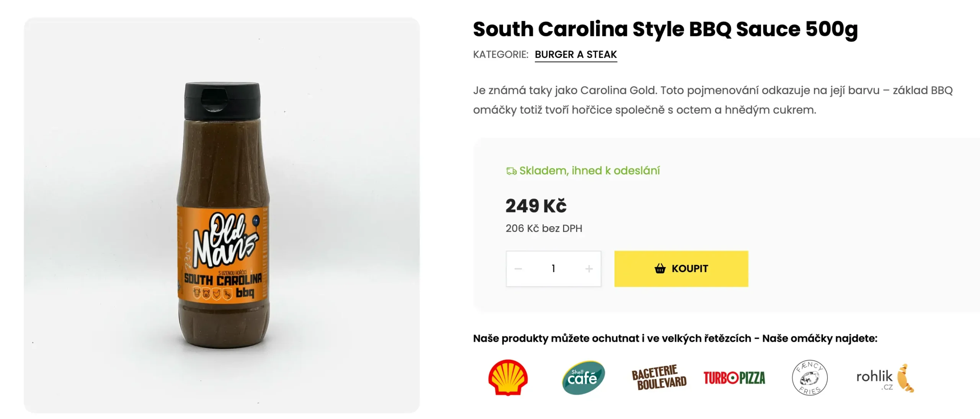Select the Bageterie Boulevard logo

pyautogui.click(x=659, y=377)
